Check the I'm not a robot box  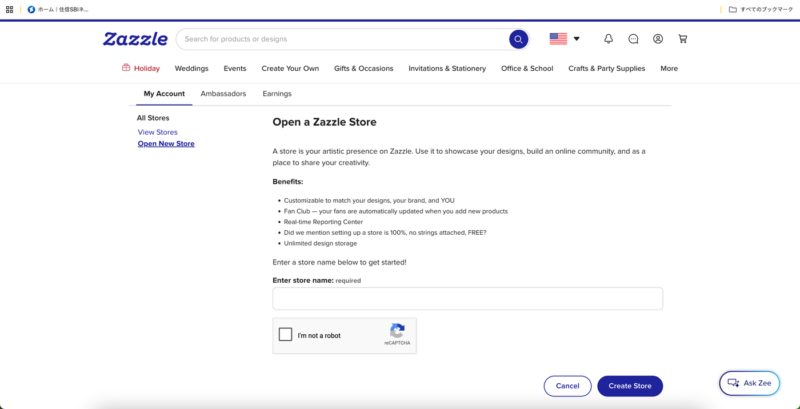point(286,335)
